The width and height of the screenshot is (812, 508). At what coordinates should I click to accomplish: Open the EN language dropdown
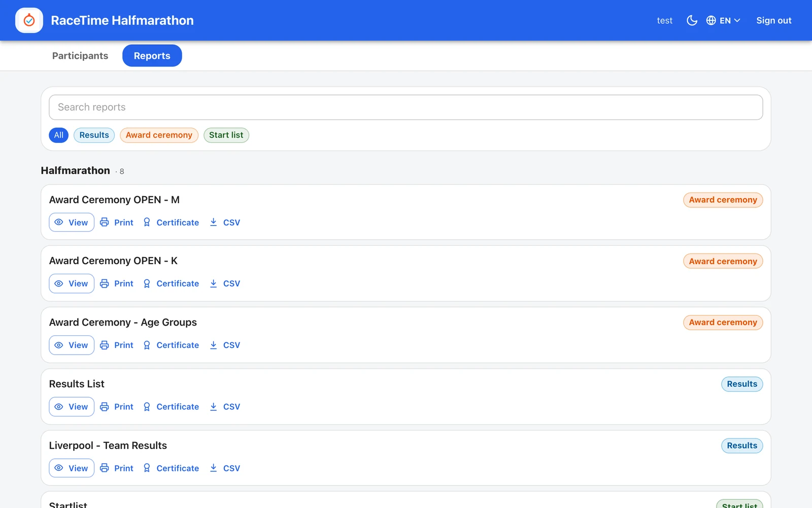pos(723,20)
